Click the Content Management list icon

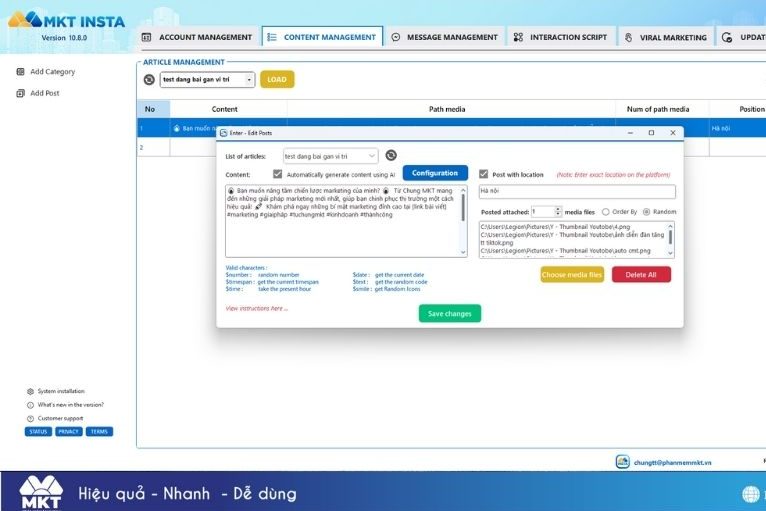(272, 37)
